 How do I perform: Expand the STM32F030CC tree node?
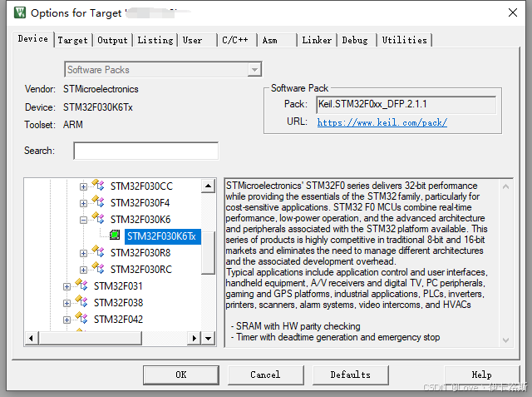point(83,186)
